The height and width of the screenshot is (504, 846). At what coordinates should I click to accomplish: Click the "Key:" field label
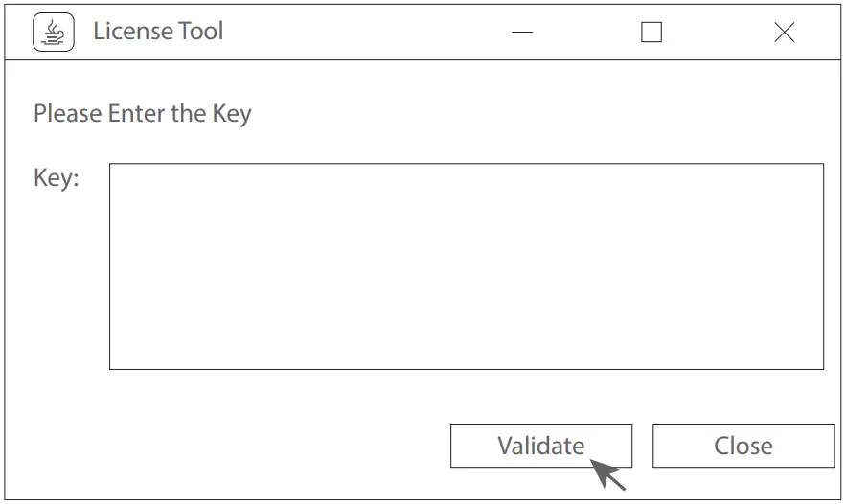[57, 178]
